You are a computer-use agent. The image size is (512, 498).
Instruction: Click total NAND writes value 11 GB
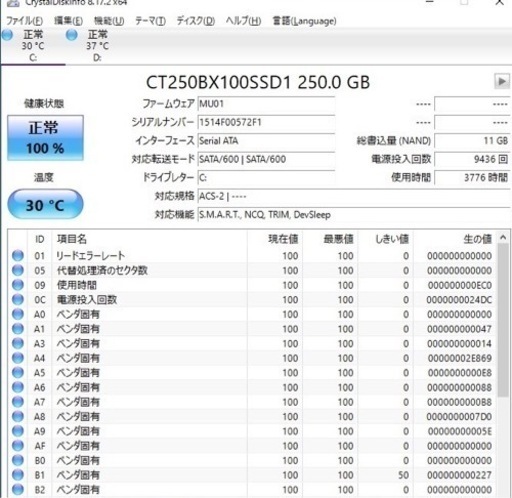pyautogui.click(x=472, y=141)
